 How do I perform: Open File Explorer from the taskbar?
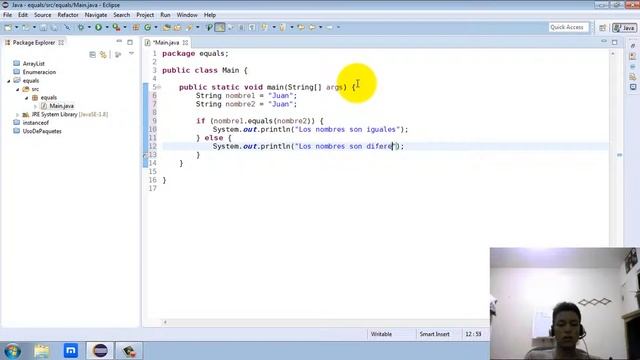[x=41, y=351]
